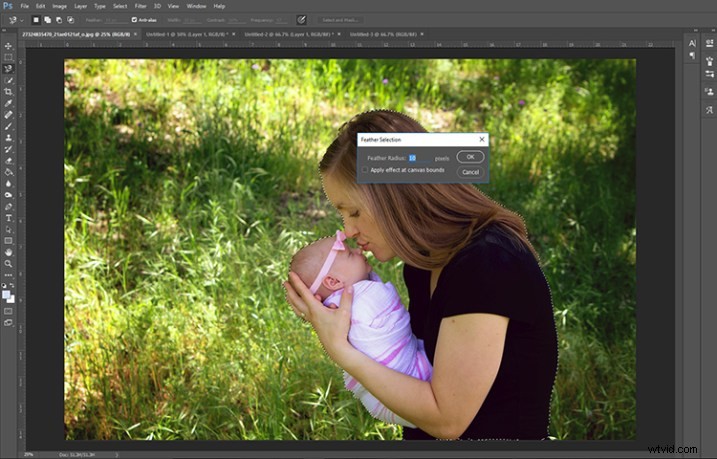Image resolution: width=717 pixels, height=459 pixels.
Task: Close the Untitled-1 document tab
Action: tap(234, 34)
